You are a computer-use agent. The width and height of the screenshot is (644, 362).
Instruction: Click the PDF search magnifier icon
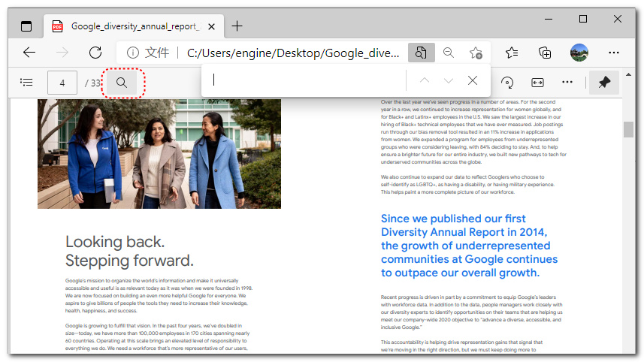(x=122, y=82)
